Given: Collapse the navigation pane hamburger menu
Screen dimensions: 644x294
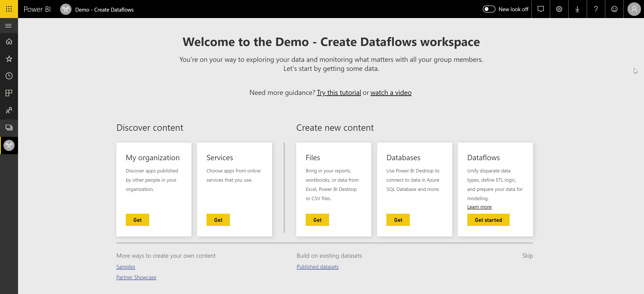Looking at the screenshot, I should (9, 26).
